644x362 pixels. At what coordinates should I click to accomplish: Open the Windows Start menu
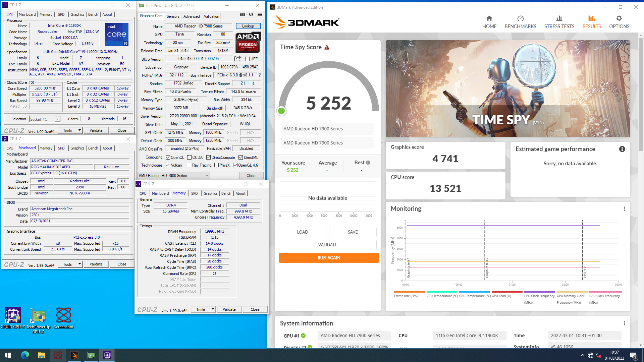[8, 355]
